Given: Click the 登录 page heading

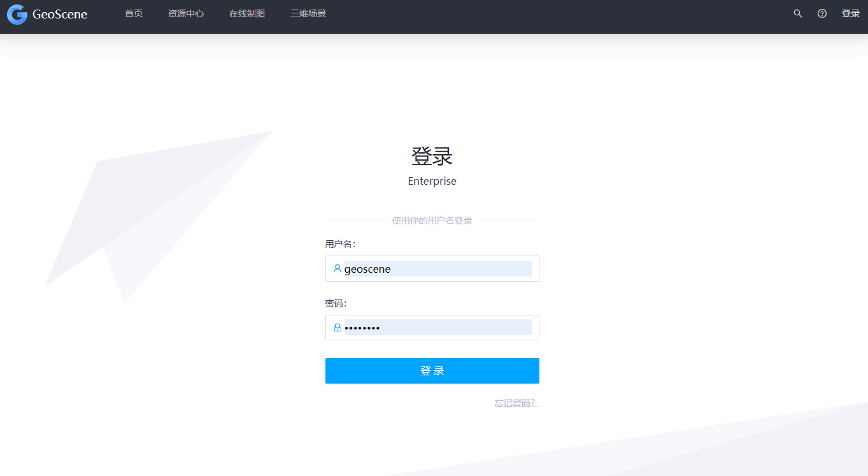Looking at the screenshot, I should click(x=432, y=155).
